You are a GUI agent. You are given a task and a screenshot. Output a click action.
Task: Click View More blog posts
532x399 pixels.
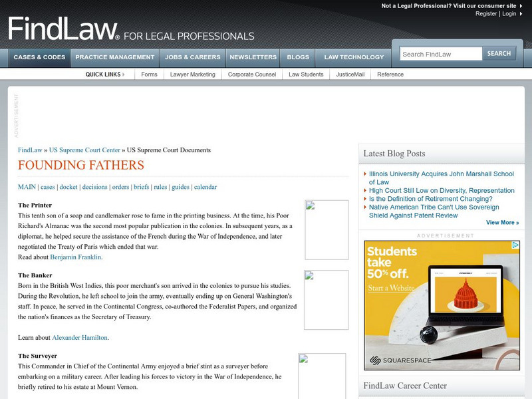[503, 223]
